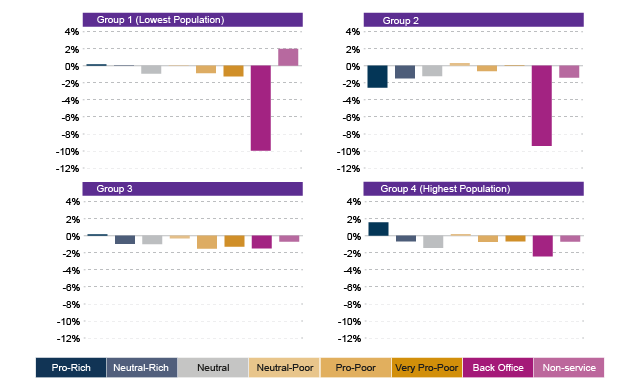Select the Neutral-Rich legend swatch
This screenshot has width=640, height=387.
coord(142,367)
